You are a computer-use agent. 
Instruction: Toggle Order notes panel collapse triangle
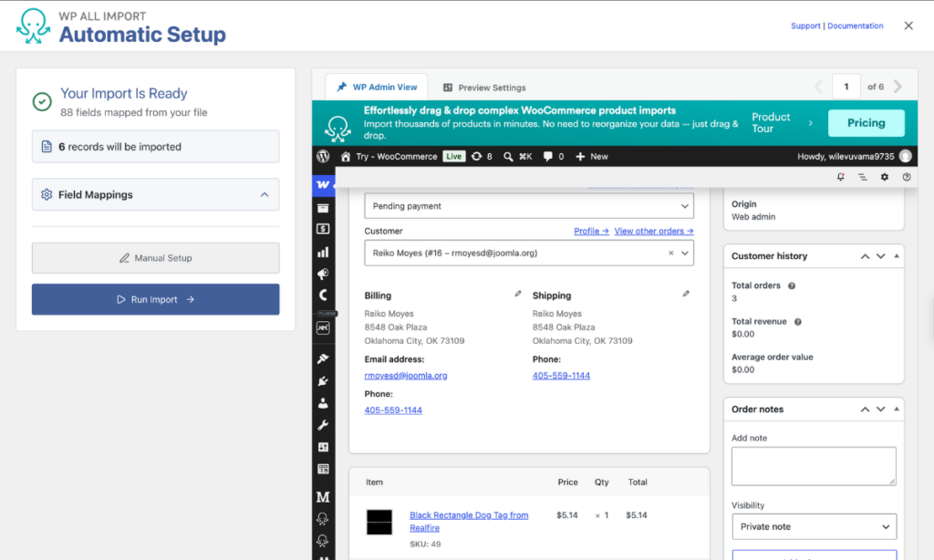[x=897, y=410]
